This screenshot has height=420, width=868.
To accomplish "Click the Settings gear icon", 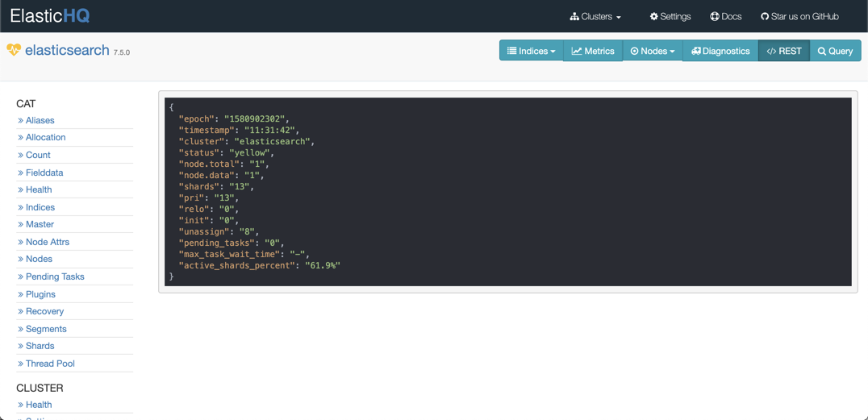I will pyautogui.click(x=654, y=17).
